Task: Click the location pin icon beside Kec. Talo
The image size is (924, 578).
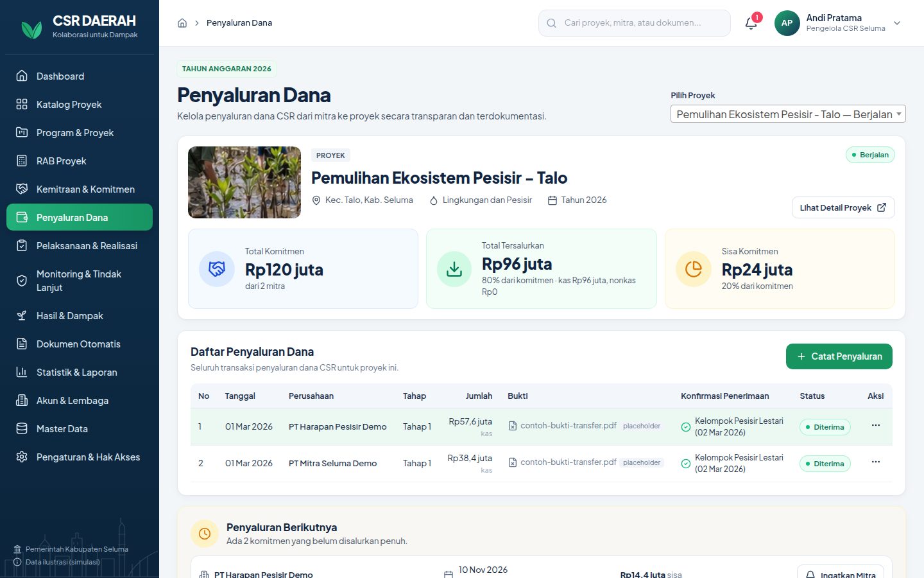Action: 316,200
